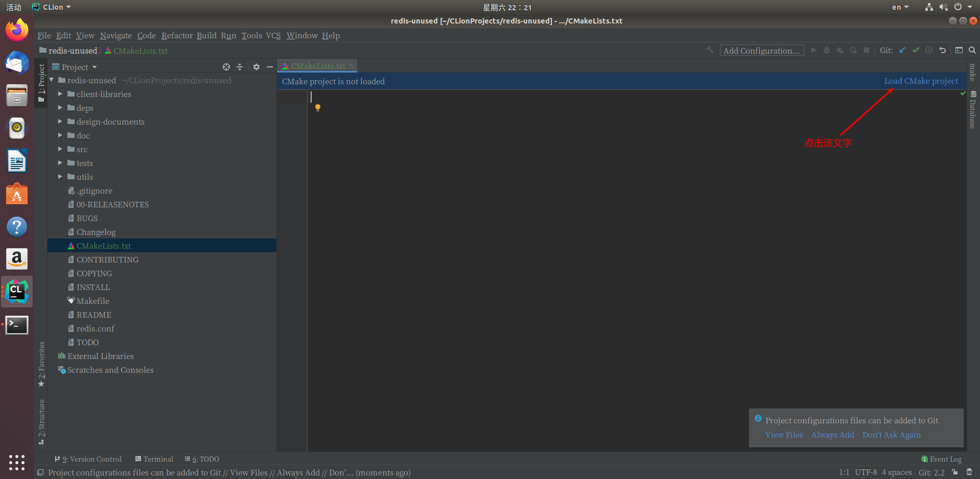Toggle the Database side panel
Screen dimensions: 980x479
[x=973, y=110]
